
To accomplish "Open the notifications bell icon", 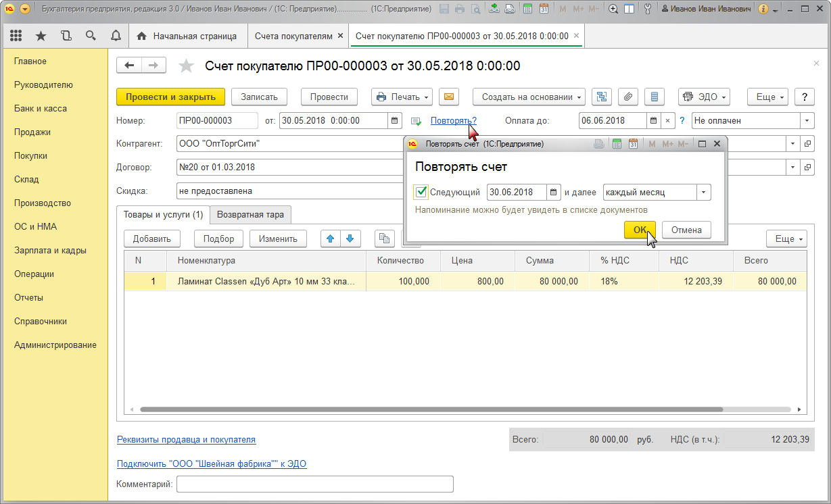I will [116, 36].
